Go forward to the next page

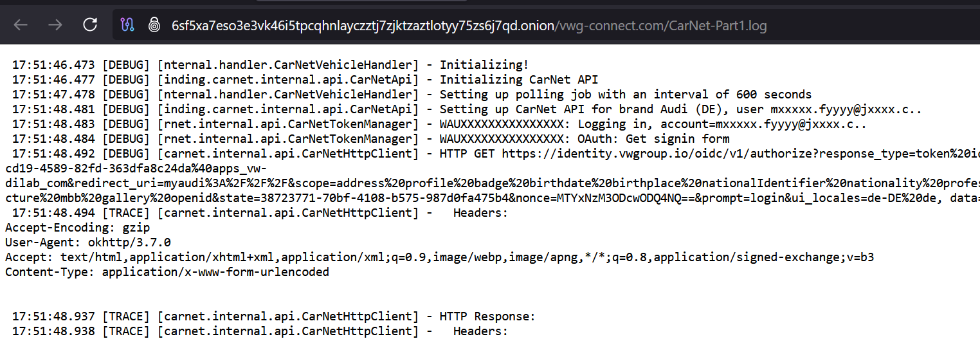point(55,25)
